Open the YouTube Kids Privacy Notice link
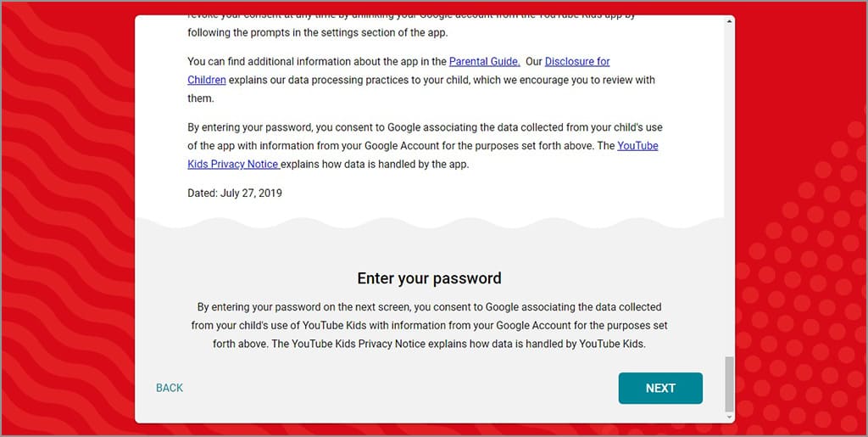 pyautogui.click(x=637, y=146)
